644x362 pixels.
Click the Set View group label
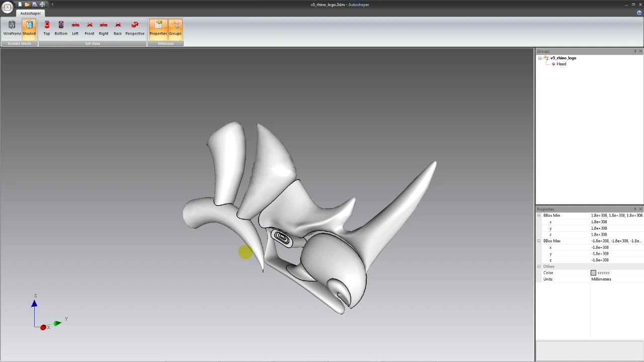click(93, 44)
